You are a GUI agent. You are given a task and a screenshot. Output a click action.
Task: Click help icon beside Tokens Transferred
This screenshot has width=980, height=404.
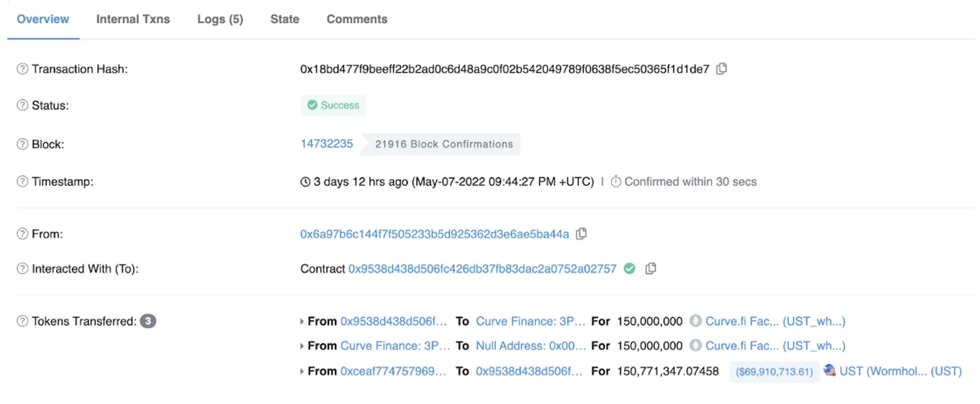tap(23, 321)
